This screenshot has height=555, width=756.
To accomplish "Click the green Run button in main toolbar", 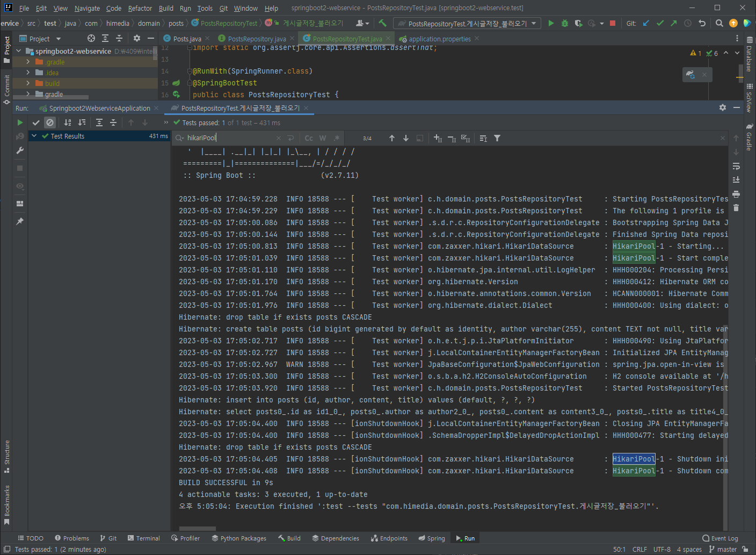I will pyautogui.click(x=551, y=23).
